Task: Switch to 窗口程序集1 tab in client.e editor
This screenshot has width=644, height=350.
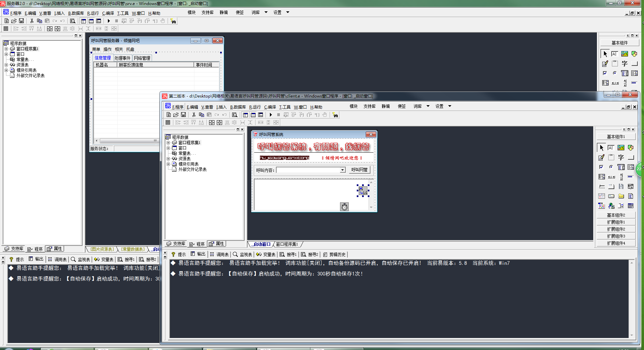Action: coord(287,244)
